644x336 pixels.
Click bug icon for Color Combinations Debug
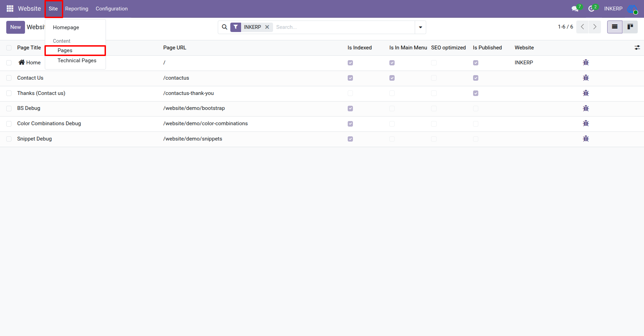click(586, 123)
